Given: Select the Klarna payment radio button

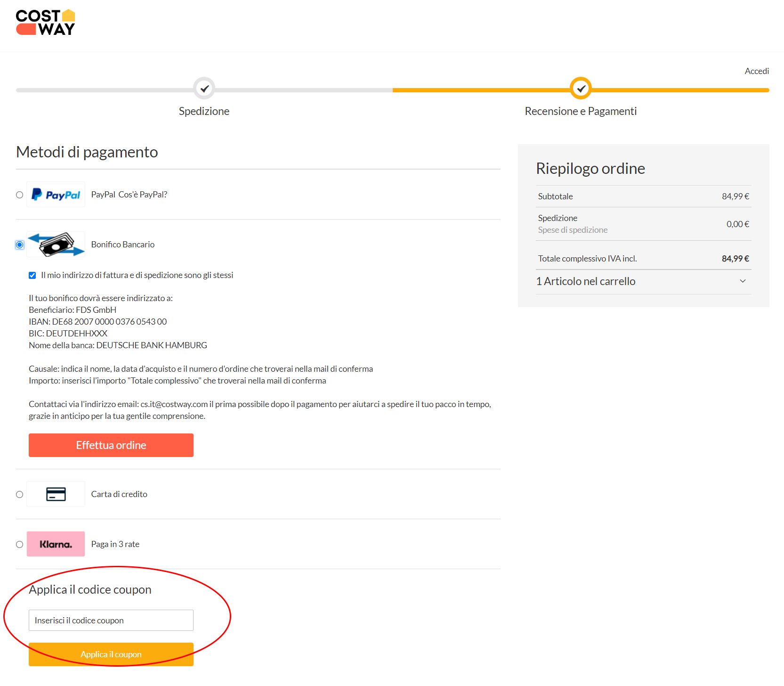Looking at the screenshot, I should (19, 544).
